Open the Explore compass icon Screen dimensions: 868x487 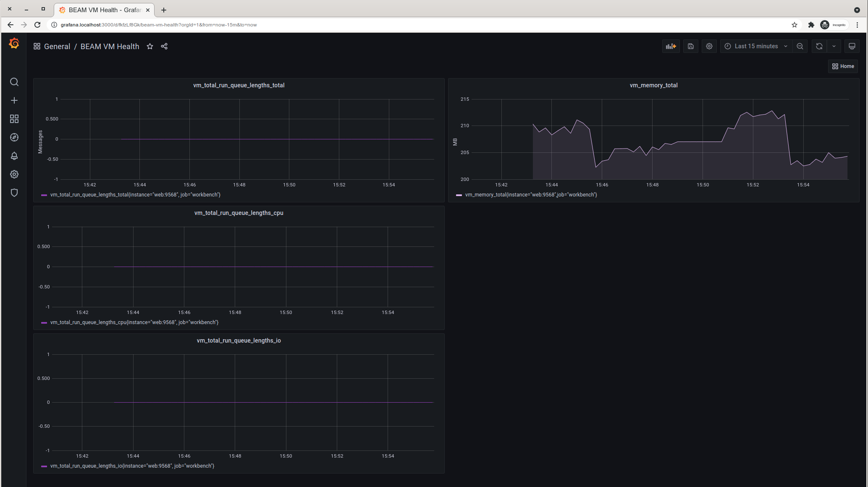pyautogui.click(x=14, y=137)
